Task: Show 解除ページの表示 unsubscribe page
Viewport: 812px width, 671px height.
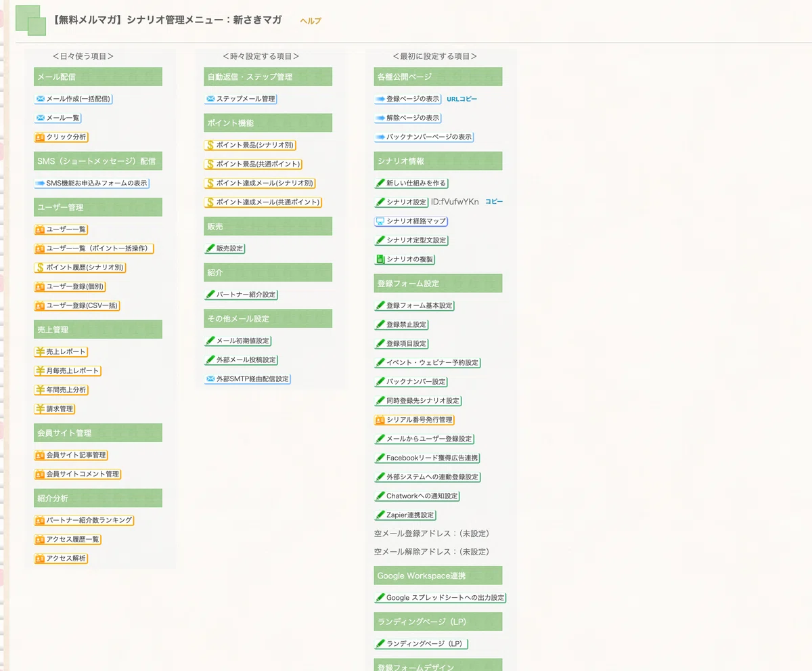Action: (407, 118)
